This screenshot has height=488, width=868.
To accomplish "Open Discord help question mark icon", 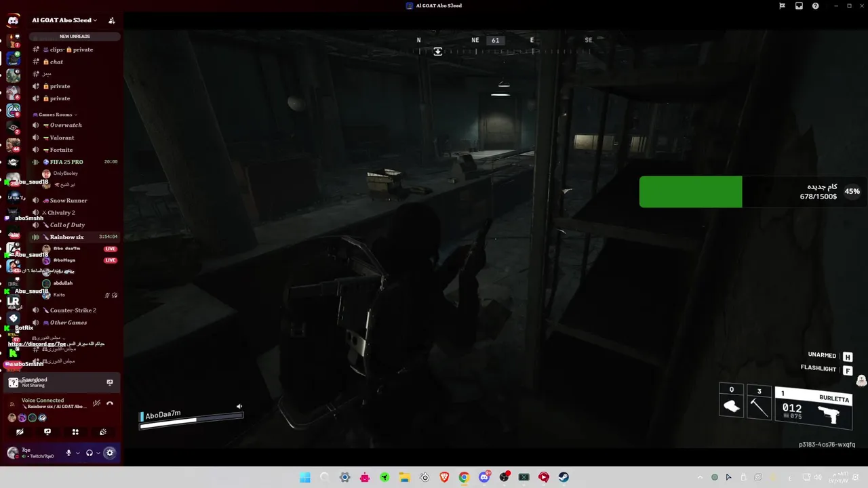I will (815, 5).
